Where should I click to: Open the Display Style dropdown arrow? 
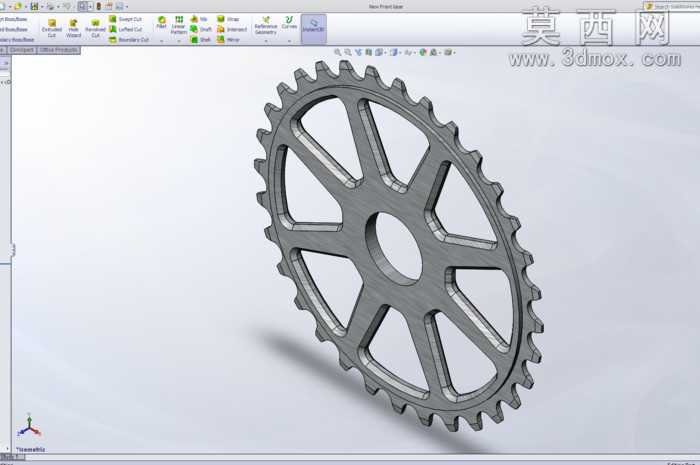400,53
